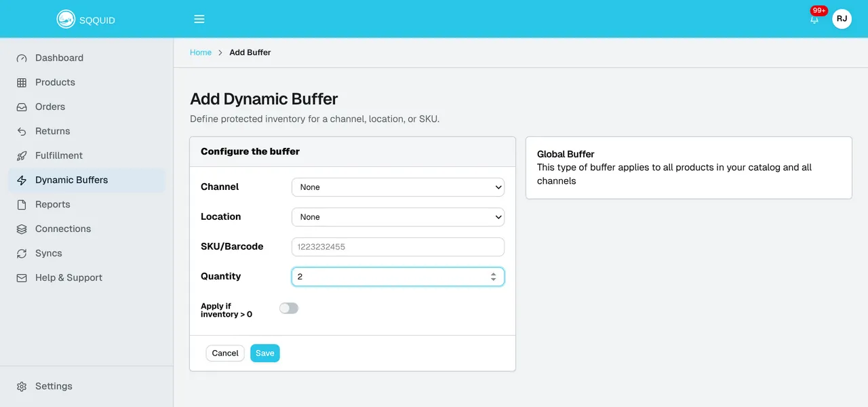
Task: Click the SQQUID logo icon
Action: tap(66, 19)
